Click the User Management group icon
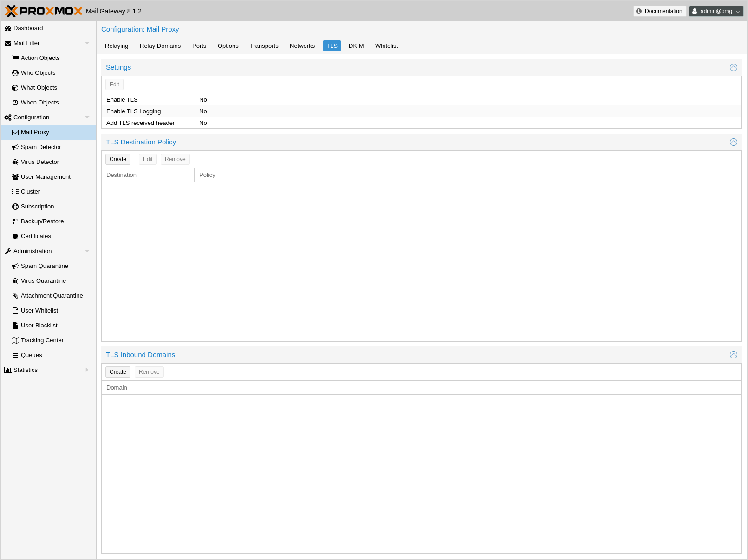The width and height of the screenshot is (748, 560). (15, 177)
